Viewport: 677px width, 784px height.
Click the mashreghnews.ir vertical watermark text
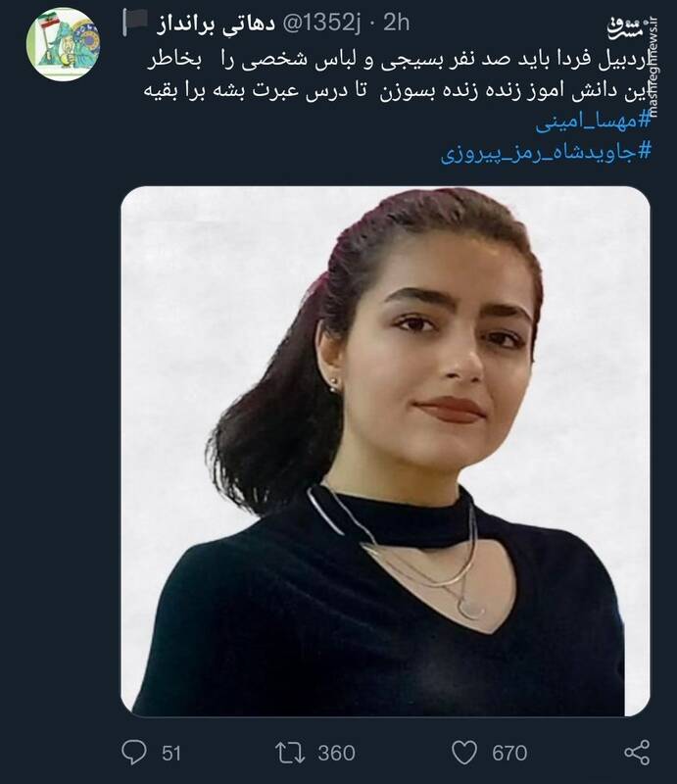point(653,66)
